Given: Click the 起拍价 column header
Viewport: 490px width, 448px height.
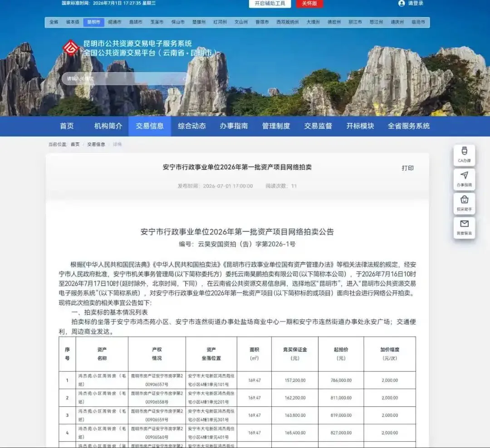Looking at the screenshot, I should [x=341, y=354].
